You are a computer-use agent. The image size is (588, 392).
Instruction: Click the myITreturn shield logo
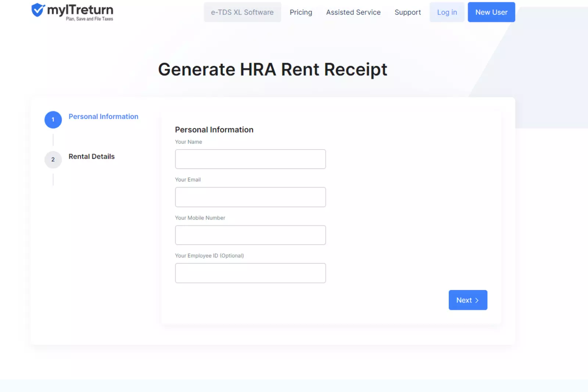(x=38, y=10)
